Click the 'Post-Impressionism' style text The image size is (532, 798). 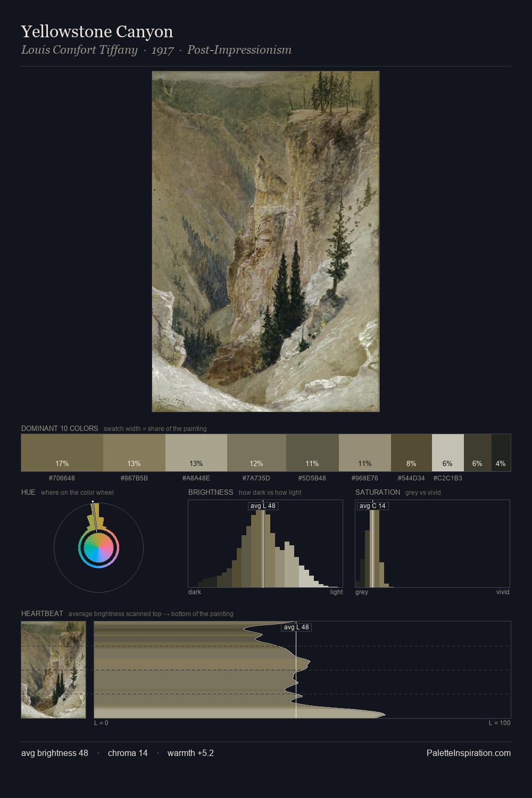point(239,50)
